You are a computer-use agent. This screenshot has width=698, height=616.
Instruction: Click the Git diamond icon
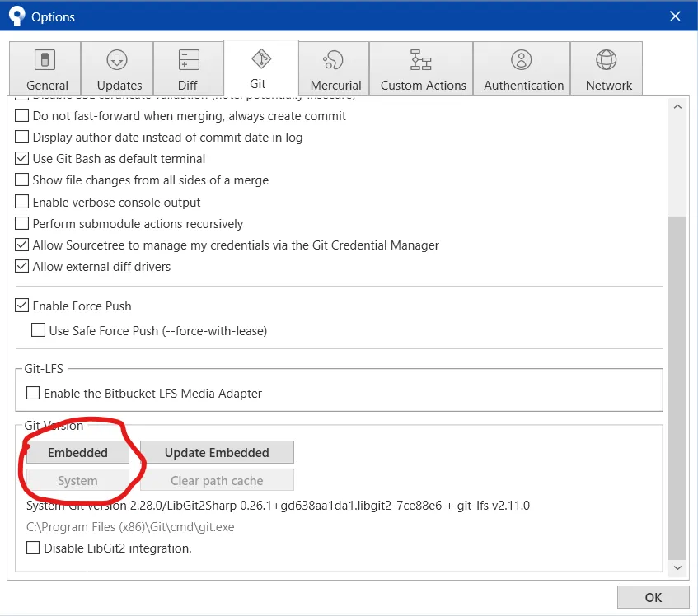(x=261, y=58)
